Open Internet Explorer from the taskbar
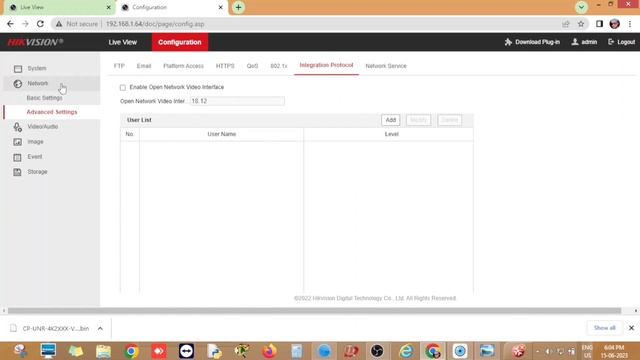Viewport: 640px width, 360px height. pos(406,351)
